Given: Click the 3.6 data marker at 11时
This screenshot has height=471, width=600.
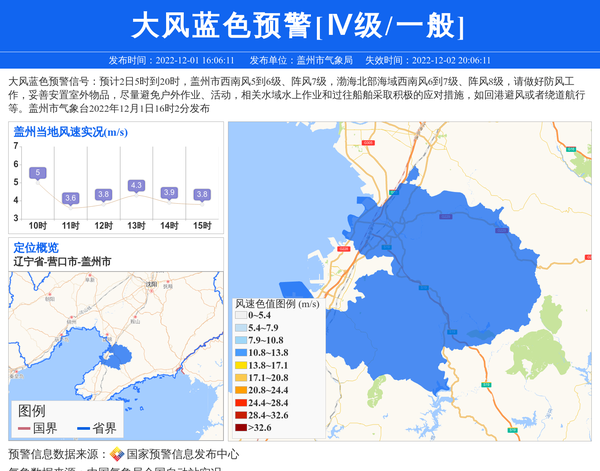Looking at the screenshot, I should (70, 198).
